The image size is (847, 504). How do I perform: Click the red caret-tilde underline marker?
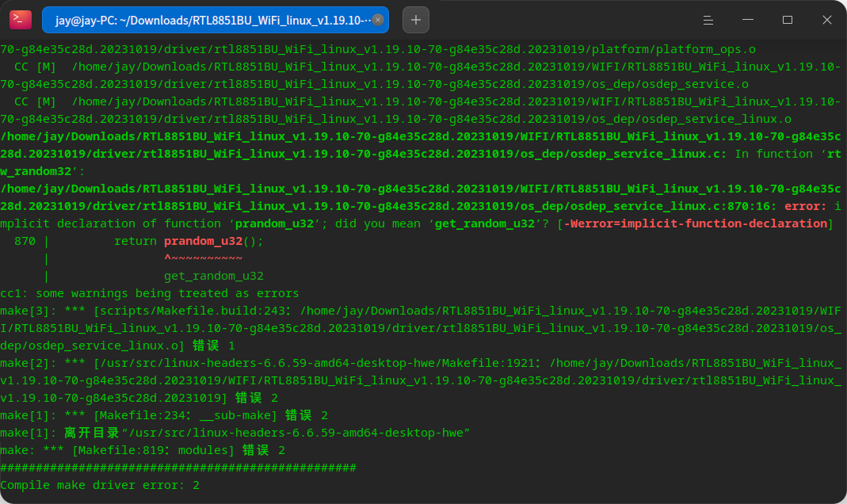pyautogui.click(x=203, y=258)
